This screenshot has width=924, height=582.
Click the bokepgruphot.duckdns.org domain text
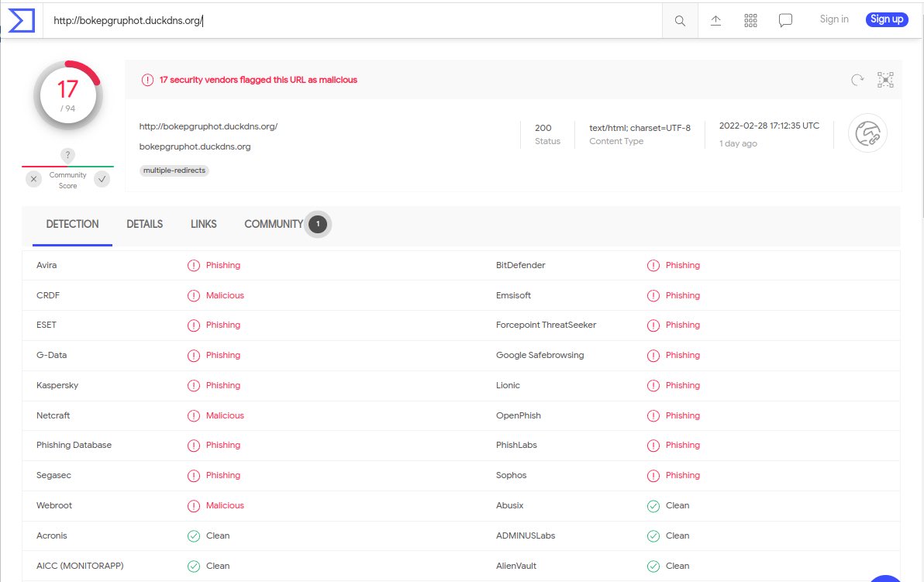pos(195,146)
